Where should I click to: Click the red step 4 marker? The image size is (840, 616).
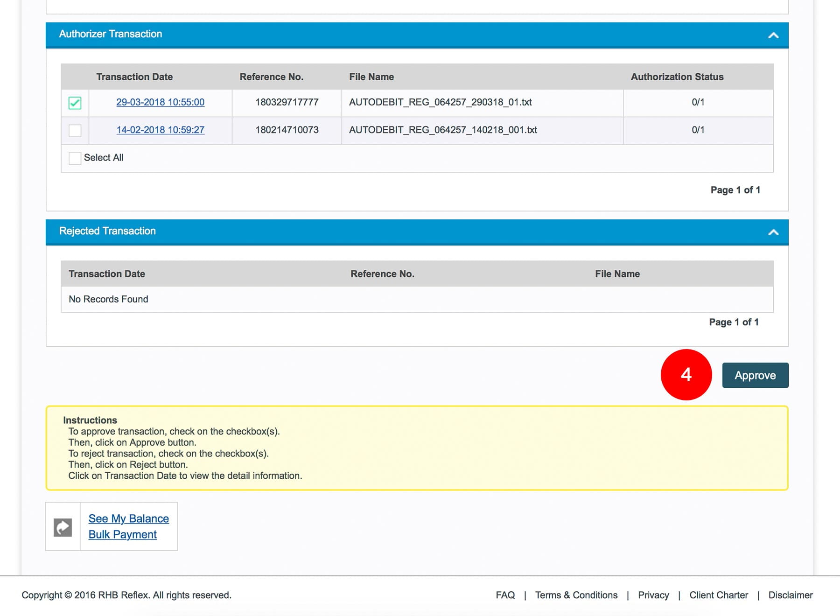click(x=686, y=375)
